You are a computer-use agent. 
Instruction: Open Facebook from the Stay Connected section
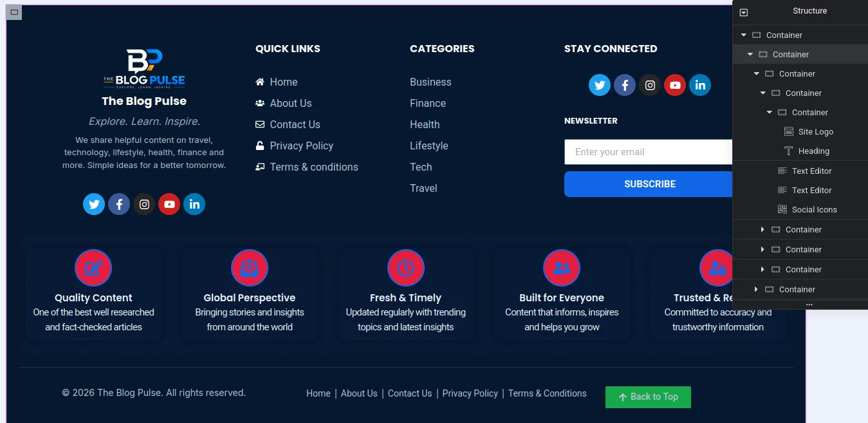click(625, 85)
